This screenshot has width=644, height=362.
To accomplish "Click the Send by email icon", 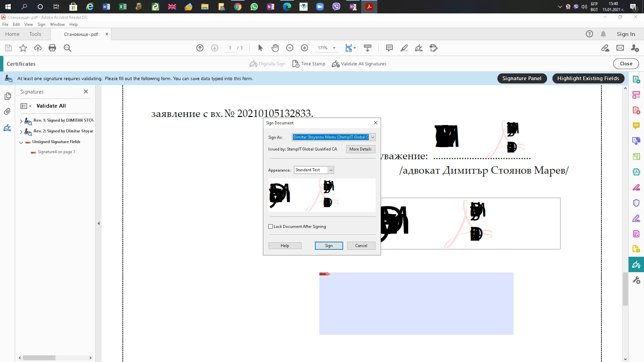I will click(x=620, y=48).
